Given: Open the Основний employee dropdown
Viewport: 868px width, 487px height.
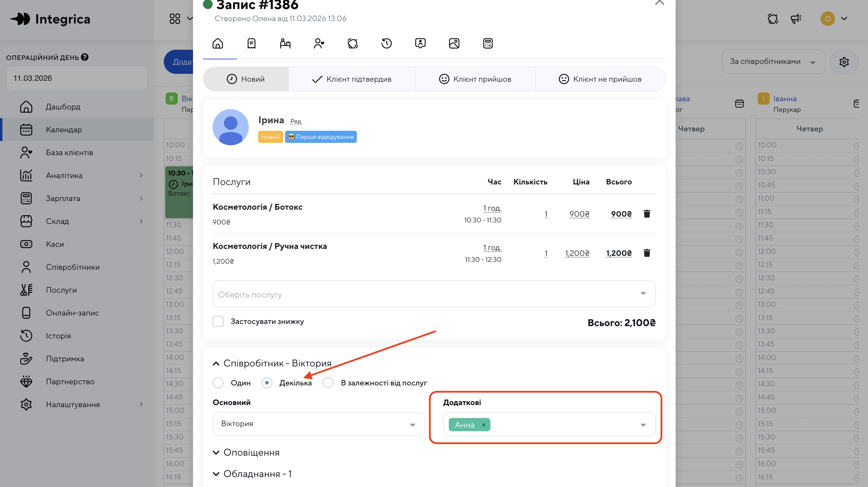Looking at the screenshot, I should point(318,424).
